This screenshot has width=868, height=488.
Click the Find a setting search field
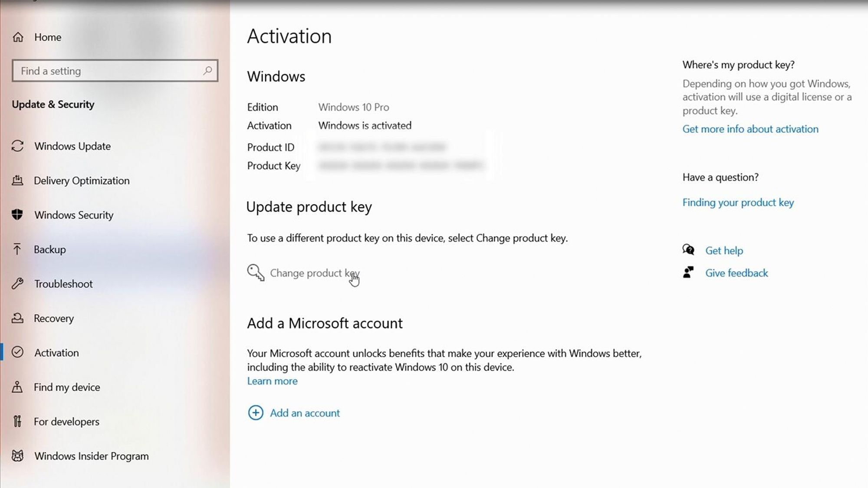coord(115,70)
